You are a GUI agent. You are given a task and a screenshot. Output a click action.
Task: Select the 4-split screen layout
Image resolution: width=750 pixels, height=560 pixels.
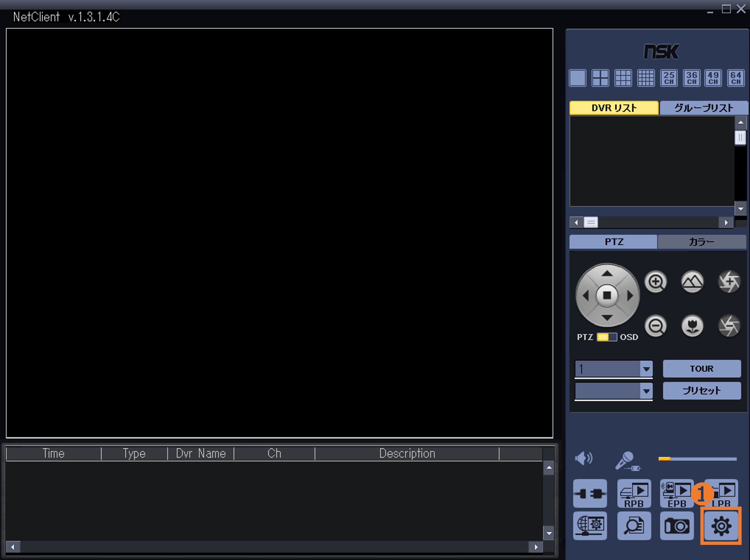pos(600,78)
